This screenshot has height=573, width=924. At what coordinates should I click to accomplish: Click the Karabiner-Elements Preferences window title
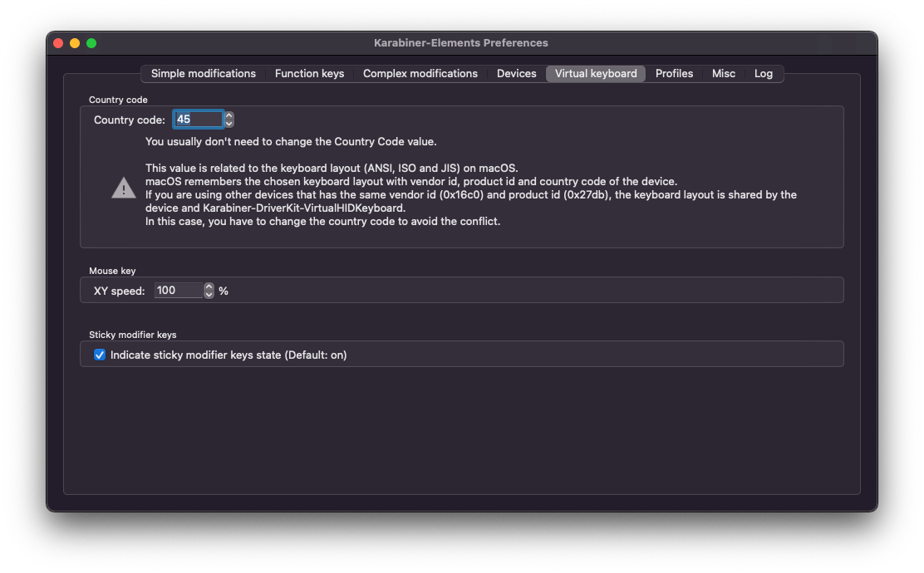[461, 43]
